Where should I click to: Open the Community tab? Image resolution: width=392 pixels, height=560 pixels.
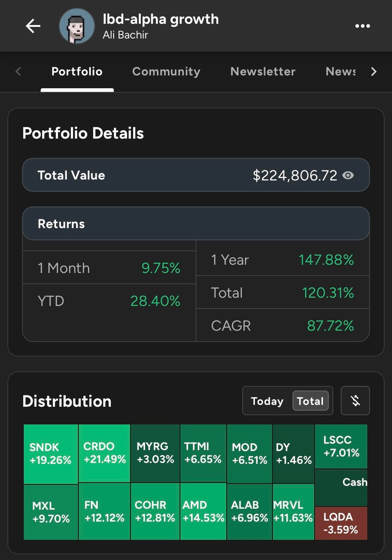click(x=166, y=72)
